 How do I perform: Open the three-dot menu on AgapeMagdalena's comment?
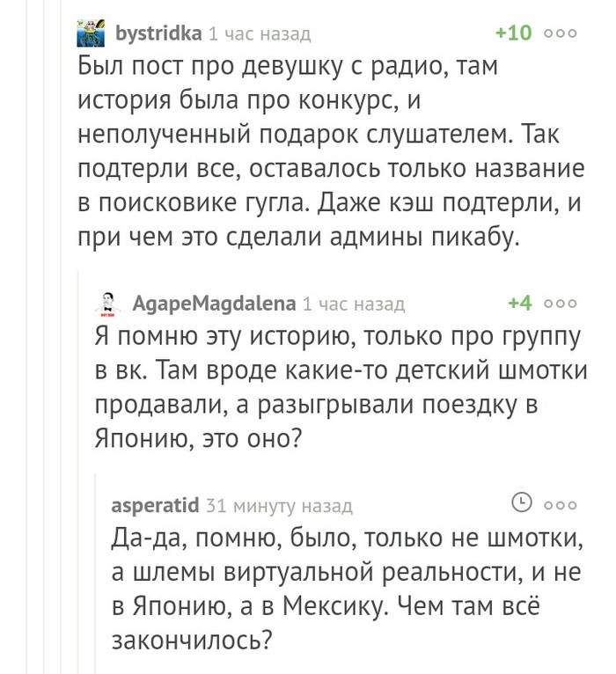pos(561,304)
